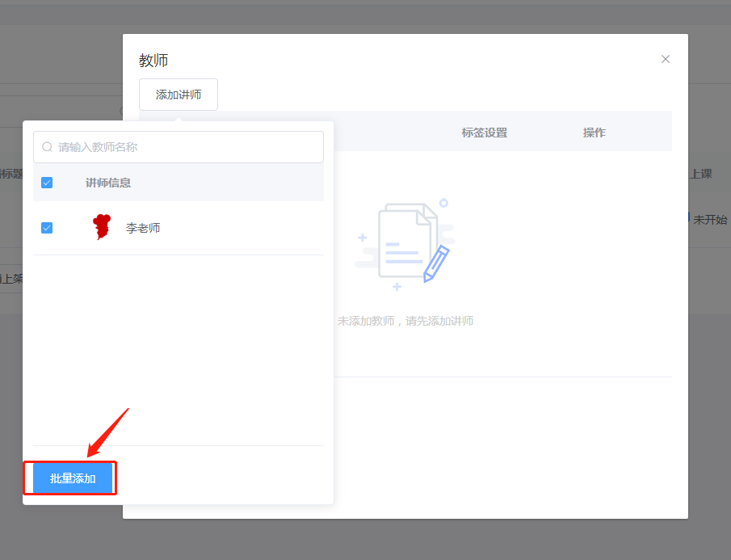Open the 添加讲师 teacher picker

pos(179,95)
